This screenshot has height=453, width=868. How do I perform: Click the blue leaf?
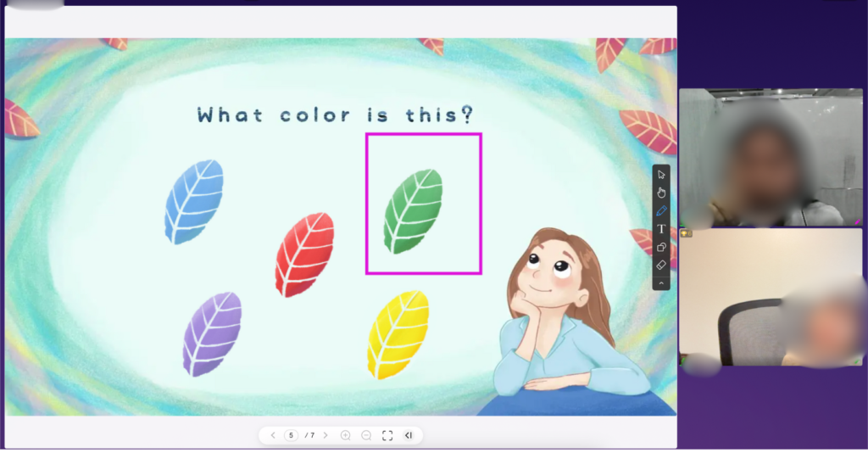[194, 202]
